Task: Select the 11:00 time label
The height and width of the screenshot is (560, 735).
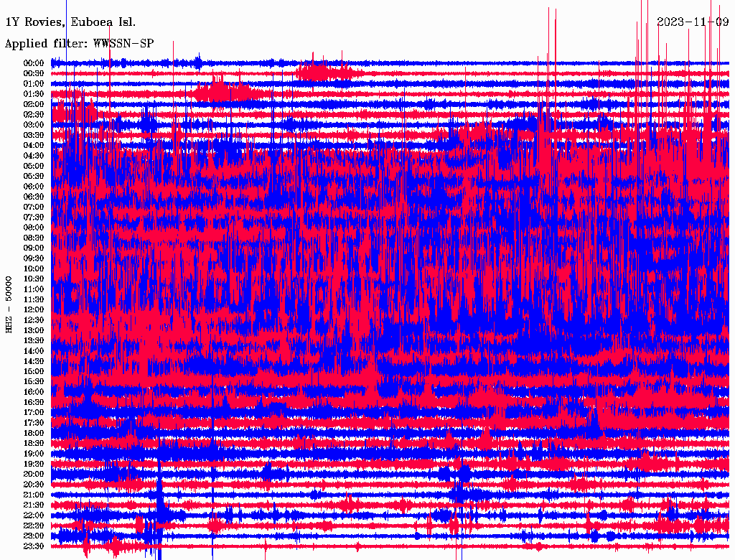Action: point(34,289)
